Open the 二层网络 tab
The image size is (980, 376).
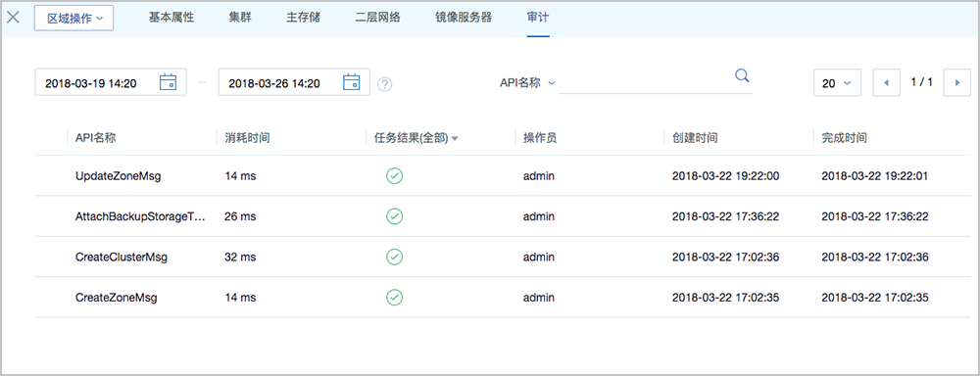(x=377, y=18)
